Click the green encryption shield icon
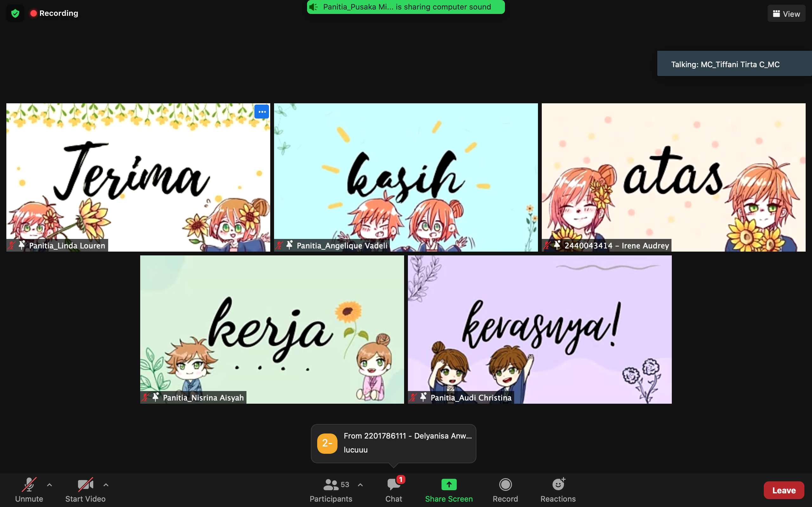The height and width of the screenshot is (507, 812). 15,13
